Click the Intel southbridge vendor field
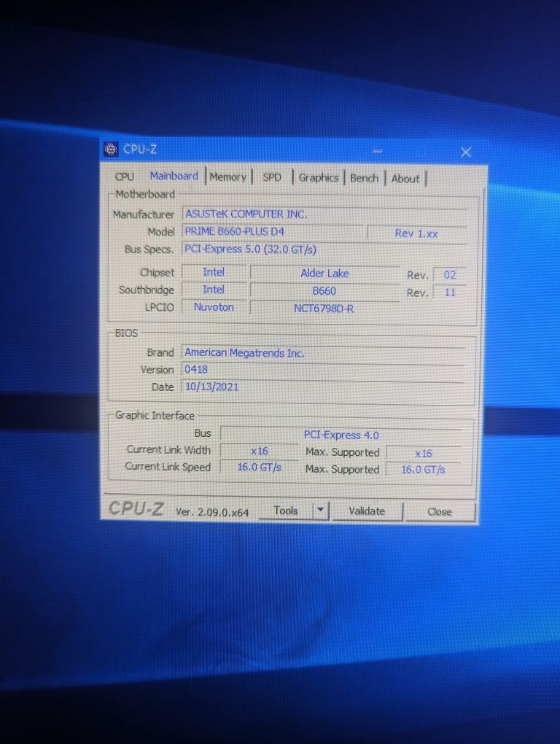 tap(214, 290)
